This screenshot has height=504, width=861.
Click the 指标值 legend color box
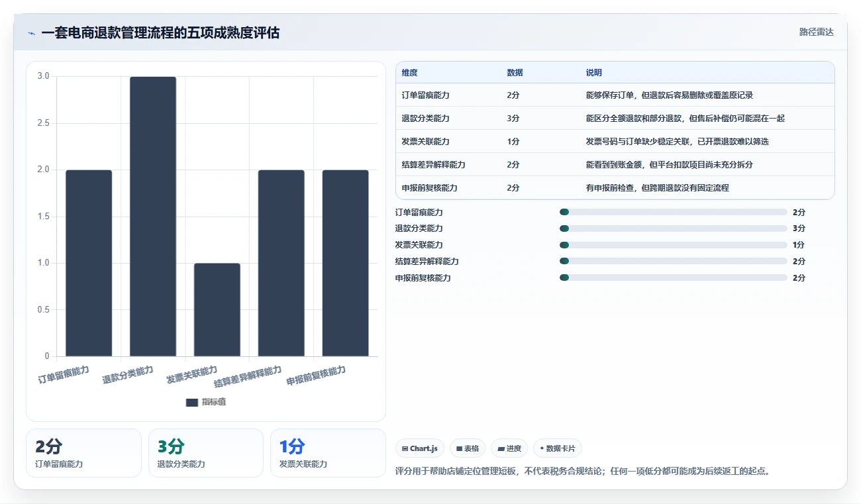pyautogui.click(x=192, y=402)
